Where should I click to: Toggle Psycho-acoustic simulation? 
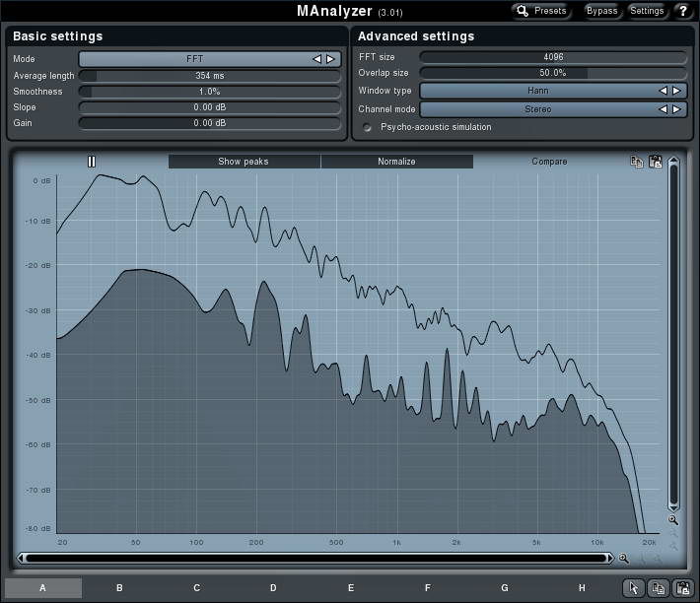367,127
